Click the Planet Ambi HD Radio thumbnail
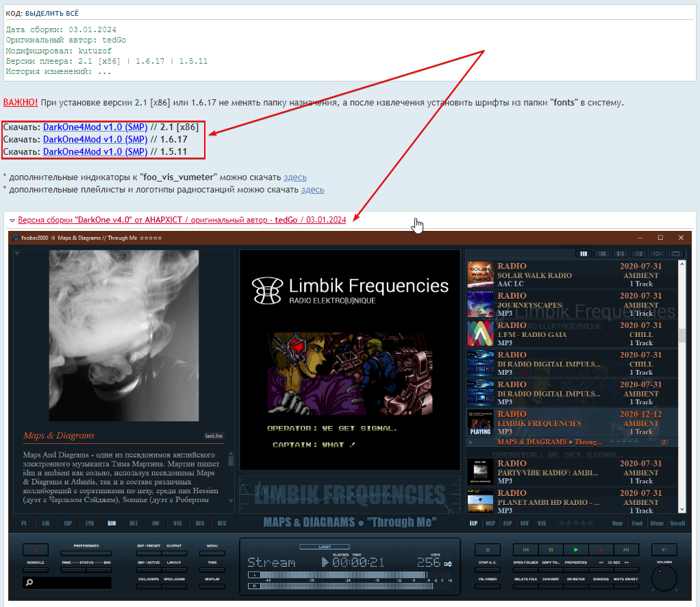 [480, 501]
